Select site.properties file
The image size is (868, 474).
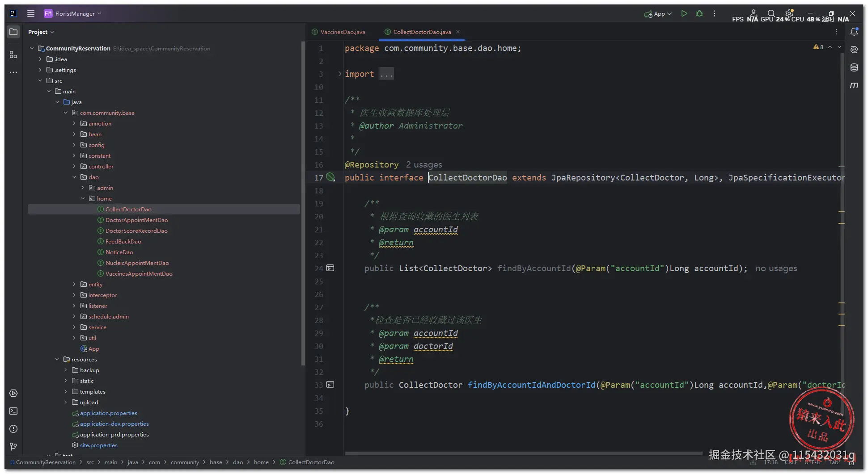(98, 445)
